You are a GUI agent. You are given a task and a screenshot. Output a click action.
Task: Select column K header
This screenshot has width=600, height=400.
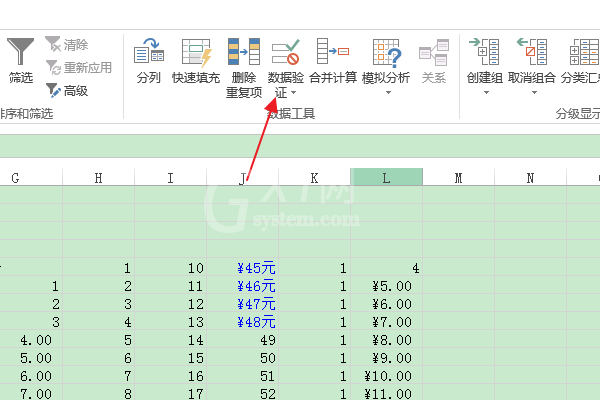coord(314,178)
